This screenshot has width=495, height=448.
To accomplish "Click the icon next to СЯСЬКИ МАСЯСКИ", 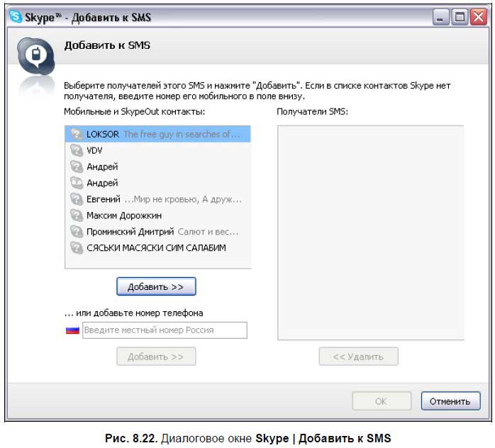I will click(77, 247).
